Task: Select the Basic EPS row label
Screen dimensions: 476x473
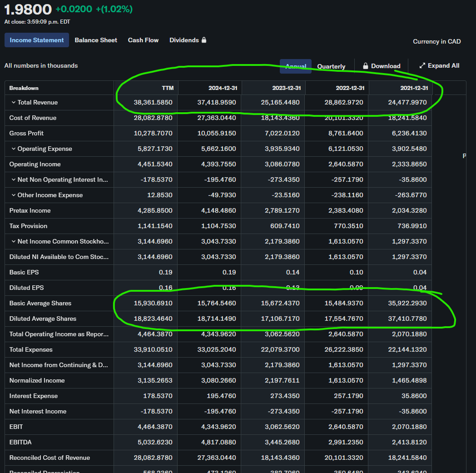Action: [x=24, y=272]
